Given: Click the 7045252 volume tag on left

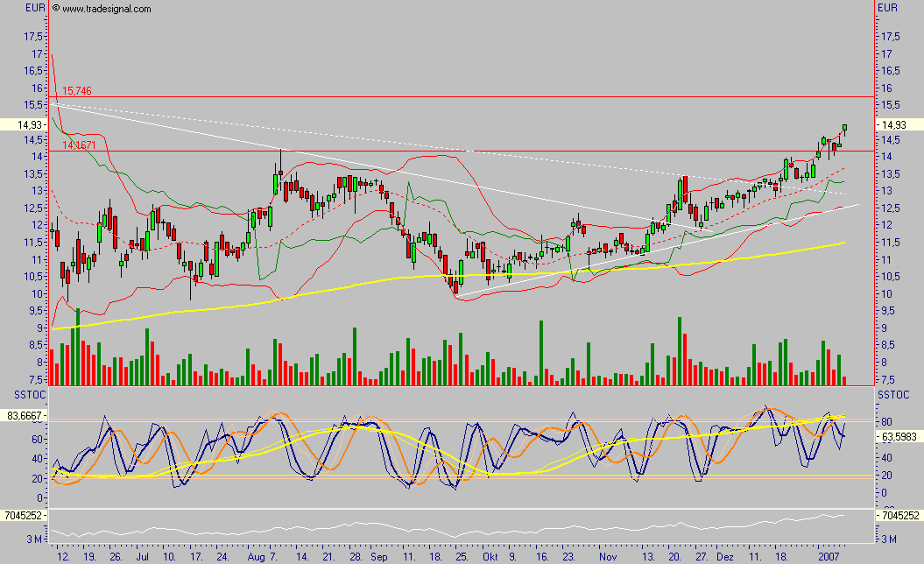Looking at the screenshot, I should 24,517.
